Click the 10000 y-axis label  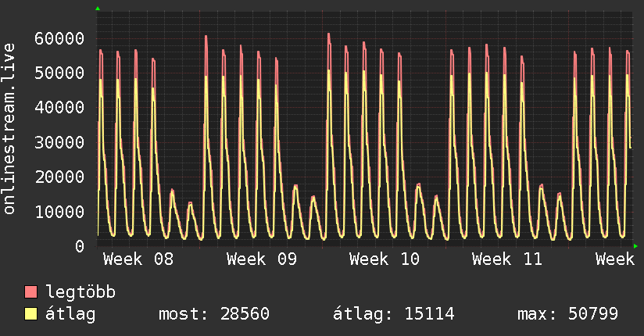[x=59, y=212]
